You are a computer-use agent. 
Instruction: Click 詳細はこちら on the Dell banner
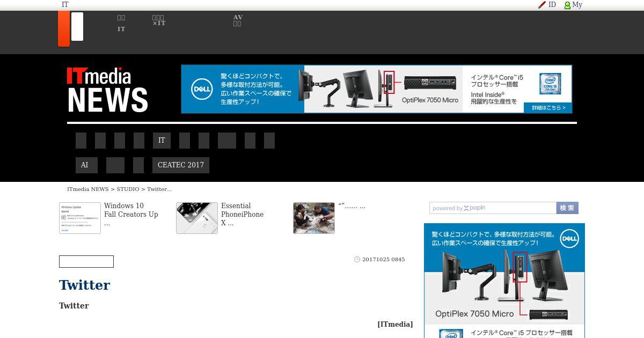[548, 108]
